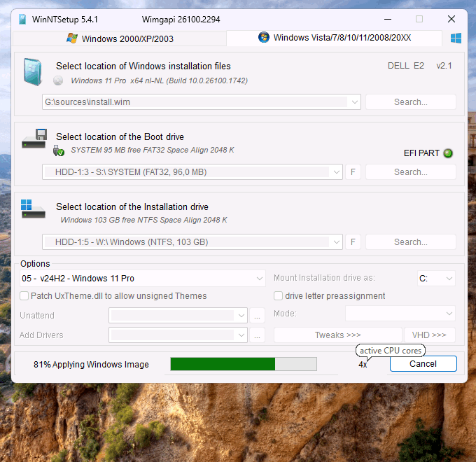Click 'Windows 11 Pro x64 nl-NL' build info text

point(160,80)
